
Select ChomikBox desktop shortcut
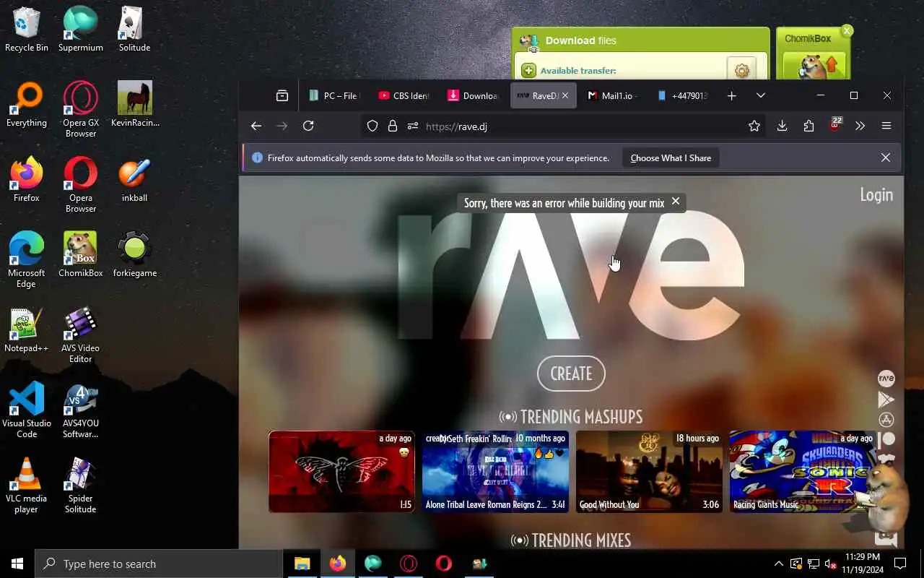click(x=81, y=254)
